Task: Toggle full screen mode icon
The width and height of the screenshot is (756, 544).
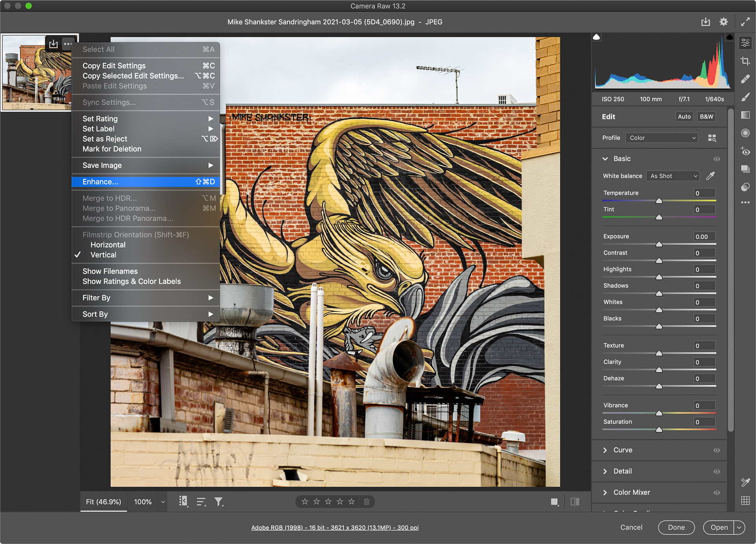Action: [745, 22]
